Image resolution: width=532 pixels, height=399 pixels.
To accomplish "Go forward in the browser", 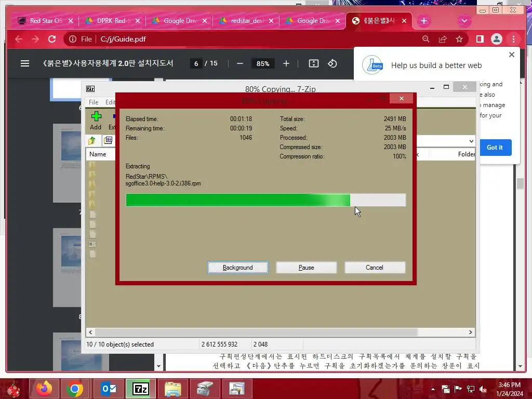I will [35, 39].
